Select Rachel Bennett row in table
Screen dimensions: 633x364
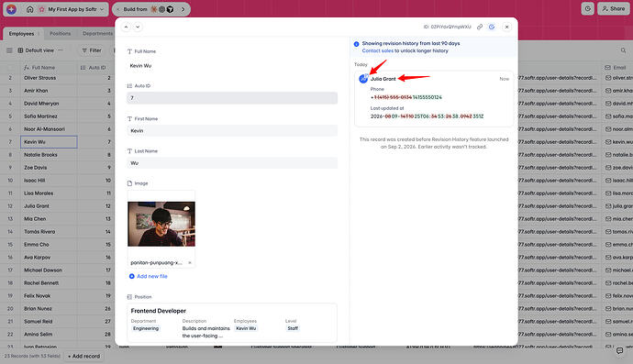pos(41,283)
